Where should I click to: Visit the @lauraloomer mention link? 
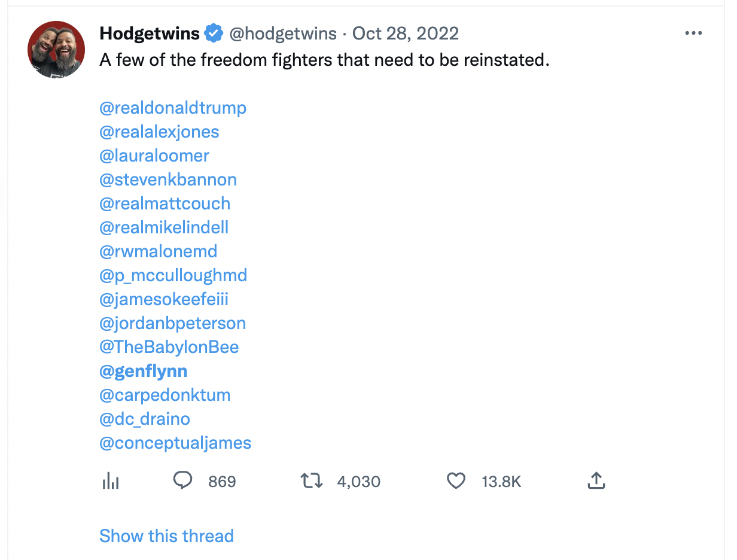(154, 156)
